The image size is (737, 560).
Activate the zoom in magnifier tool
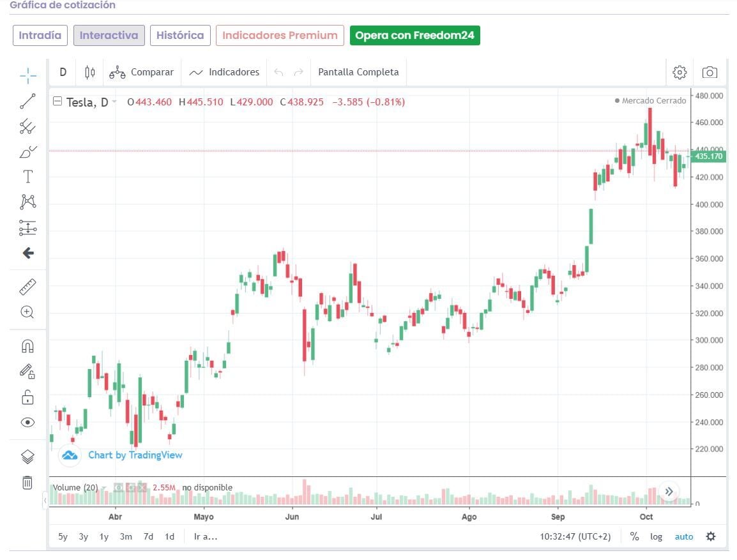(27, 312)
